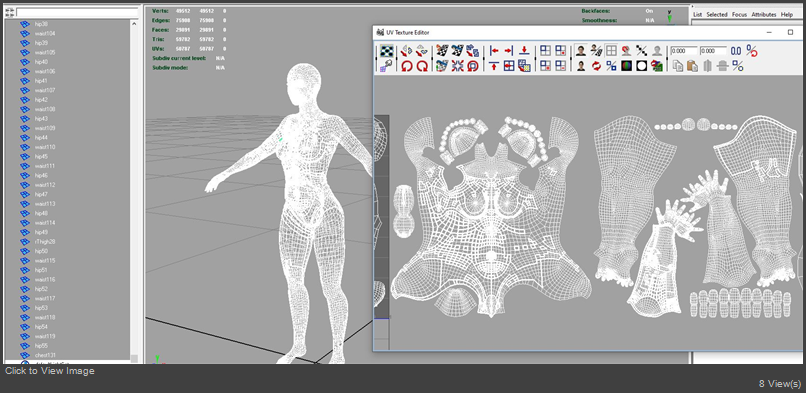Rotate selected UVs clockwise
Viewport: 806px width, 393px height.
[x=422, y=66]
